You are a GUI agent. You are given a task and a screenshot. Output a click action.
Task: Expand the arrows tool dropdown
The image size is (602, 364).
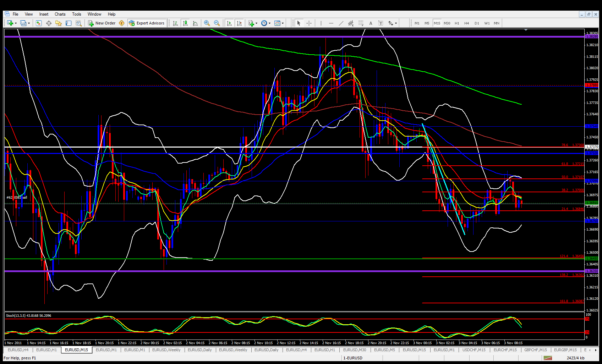pos(395,23)
